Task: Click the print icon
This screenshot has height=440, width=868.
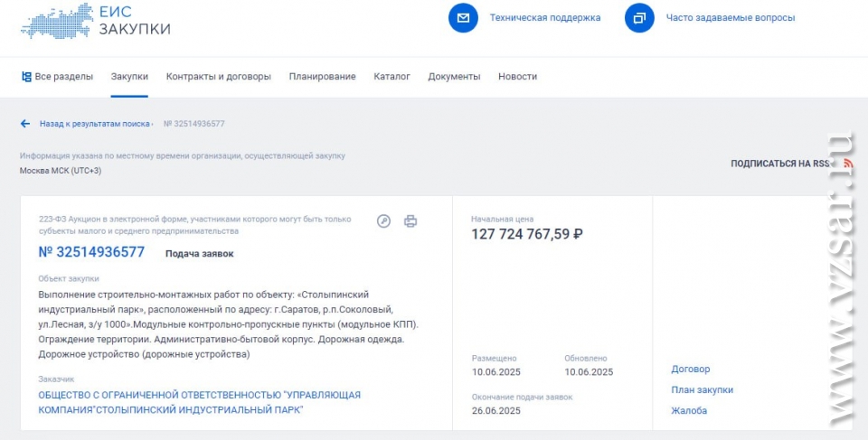Action: pos(410,221)
